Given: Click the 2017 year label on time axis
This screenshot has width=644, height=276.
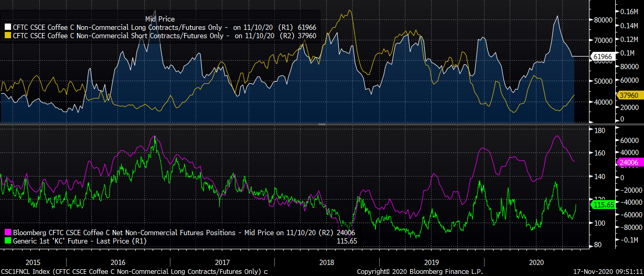Looking at the screenshot, I should (x=222, y=261).
